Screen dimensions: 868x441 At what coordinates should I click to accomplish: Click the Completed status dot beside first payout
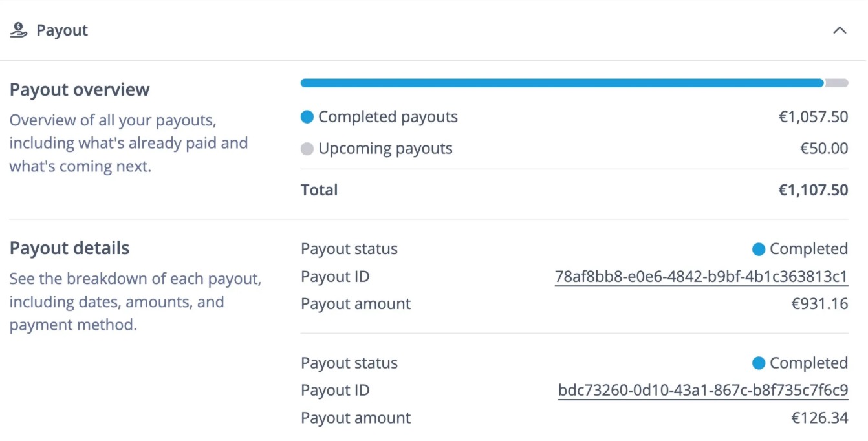(x=760, y=248)
